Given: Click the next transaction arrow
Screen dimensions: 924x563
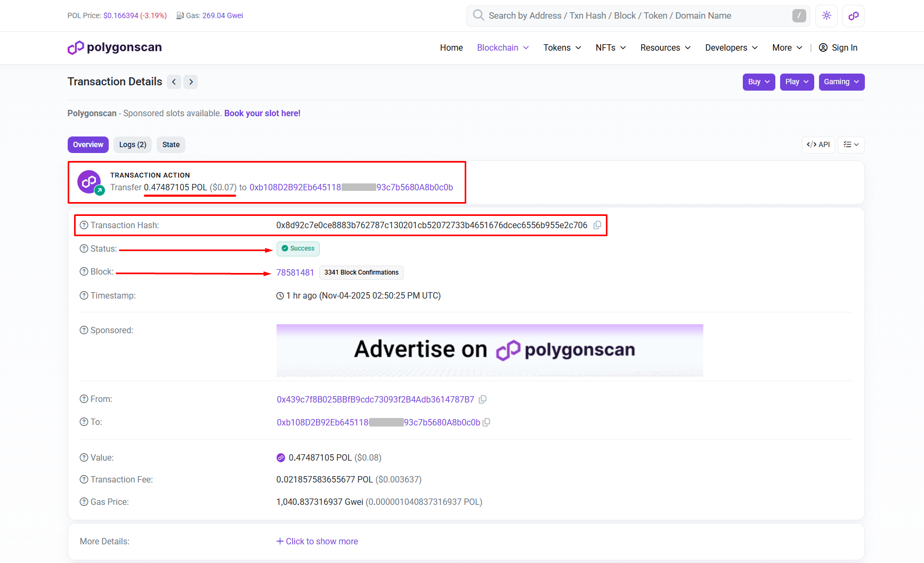Looking at the screenshot, I should (x=190, y=82).
